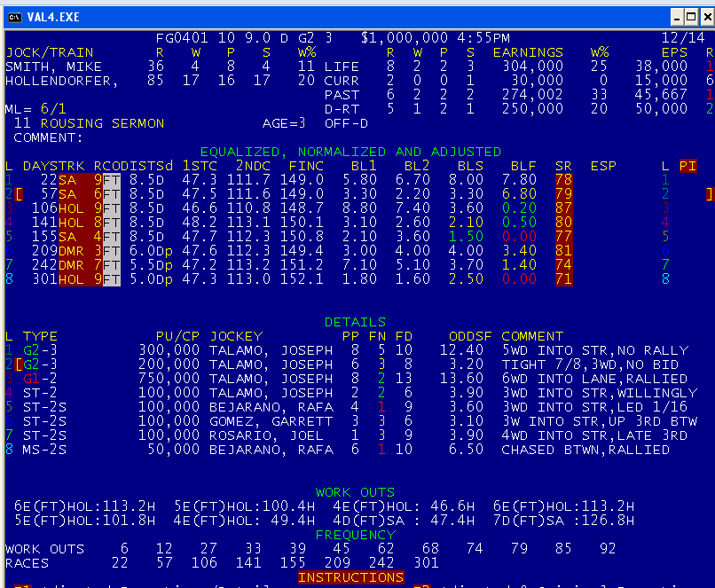Click the ODDSF column header
This screenshot has height=588, width=715.
(470, 336)
